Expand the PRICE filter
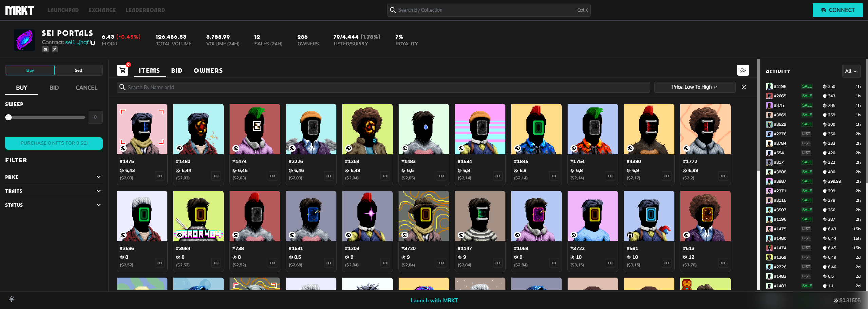The width and height of the screenshot is (868, 309). [x=54, y=177]
